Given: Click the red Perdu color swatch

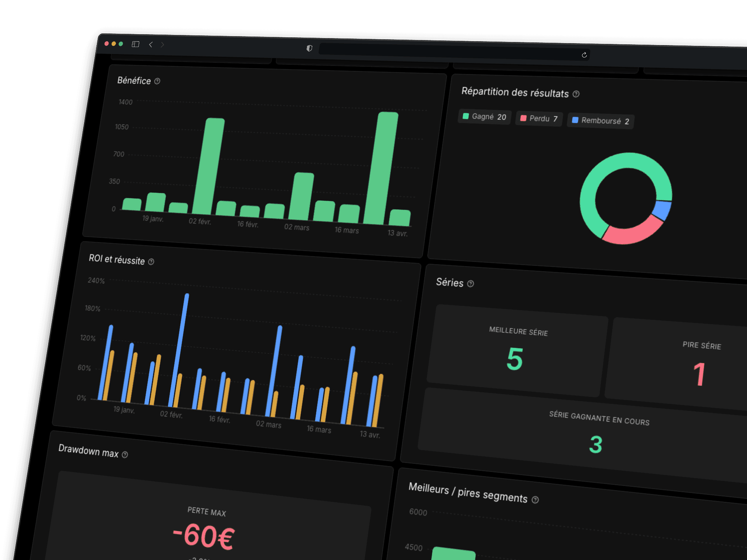Looking at the screenshot, I should [523, 118].
